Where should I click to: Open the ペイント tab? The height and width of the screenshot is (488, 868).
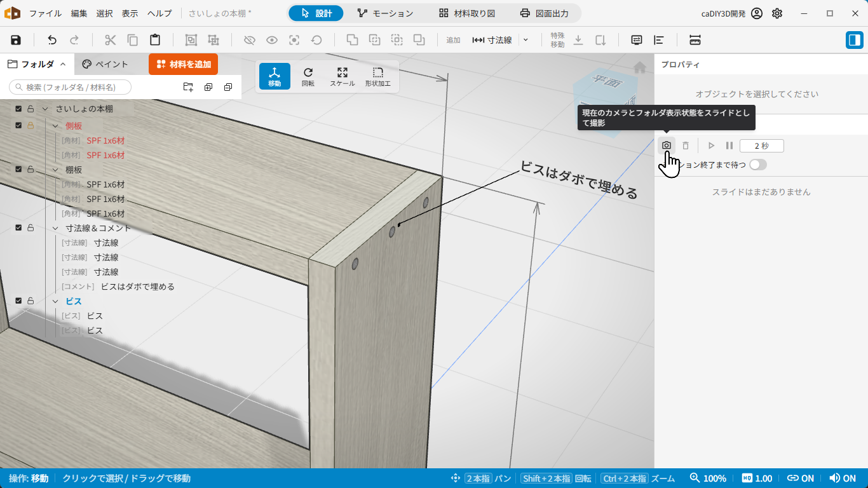(x=105, y=64)
